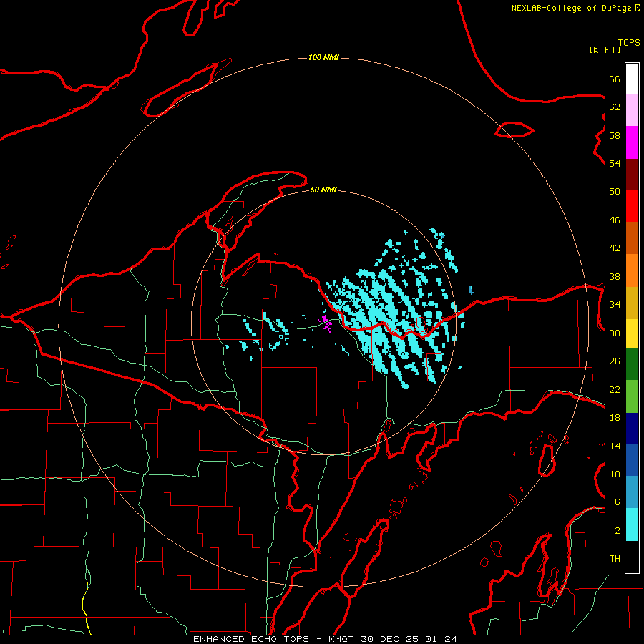Click the '62' legend value
644x644 pixels.
pyautogui.click(x=615, y=107)
